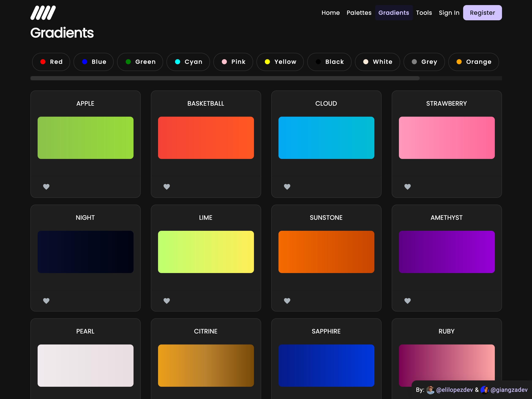This screenshot has height=399, width=532.
Task: Select the CITRINE golden gradient swatch
Action: pos(206,366)
